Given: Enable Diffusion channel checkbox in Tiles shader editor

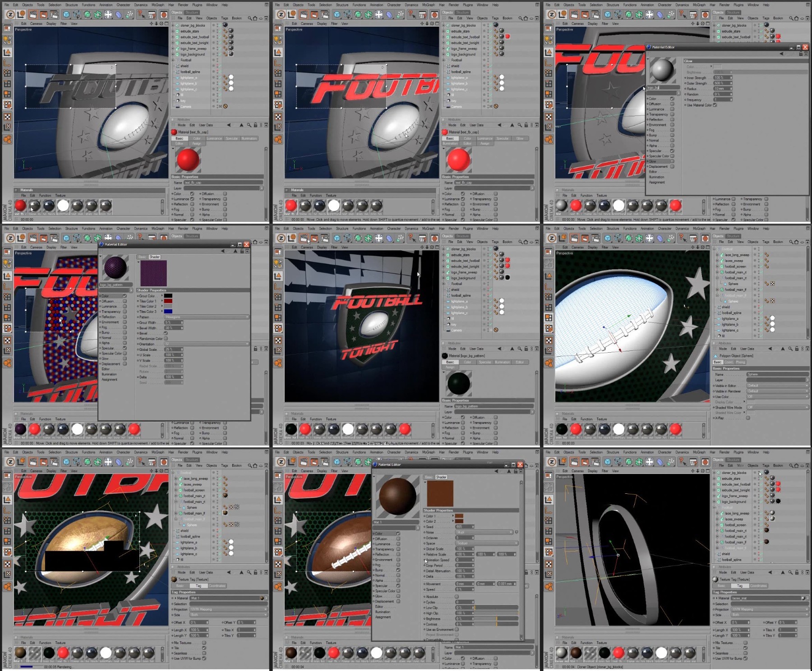Looking at the screenshot, I should coord(125,301).
